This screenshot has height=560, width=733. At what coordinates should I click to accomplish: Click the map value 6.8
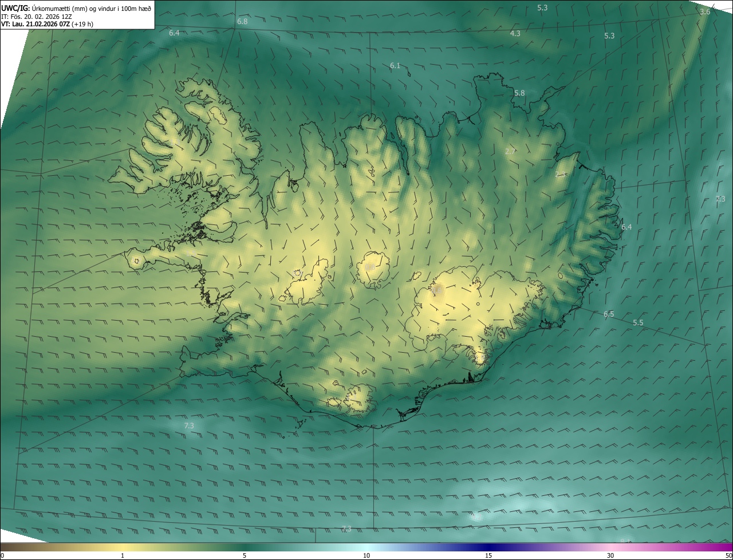coord(242,21)
